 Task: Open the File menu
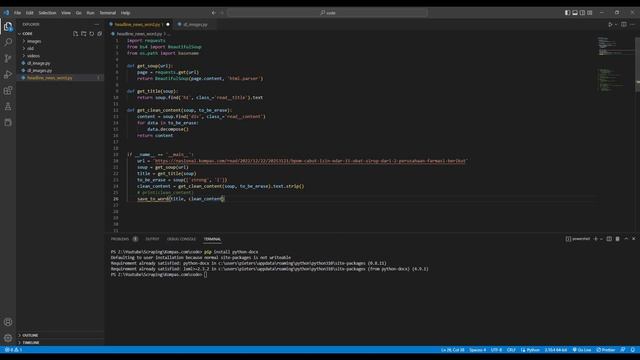coord(18,13)
